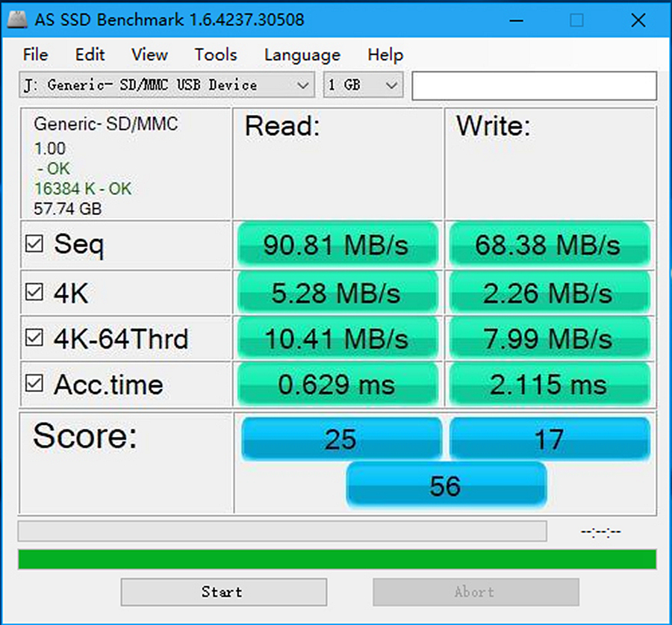This screenshot has height=625, width=672.
Task: Toggle the 4K-64Thrd test checkbox
Action: [34, 338]
